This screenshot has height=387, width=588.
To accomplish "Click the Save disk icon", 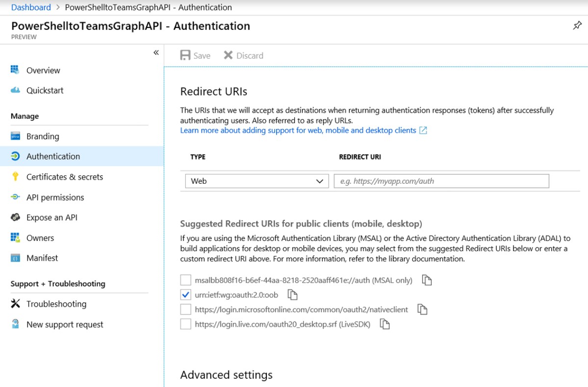I will [185, 55].
